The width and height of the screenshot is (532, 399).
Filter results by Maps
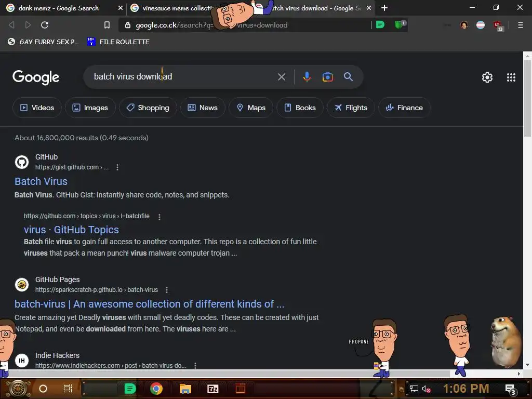251,108
